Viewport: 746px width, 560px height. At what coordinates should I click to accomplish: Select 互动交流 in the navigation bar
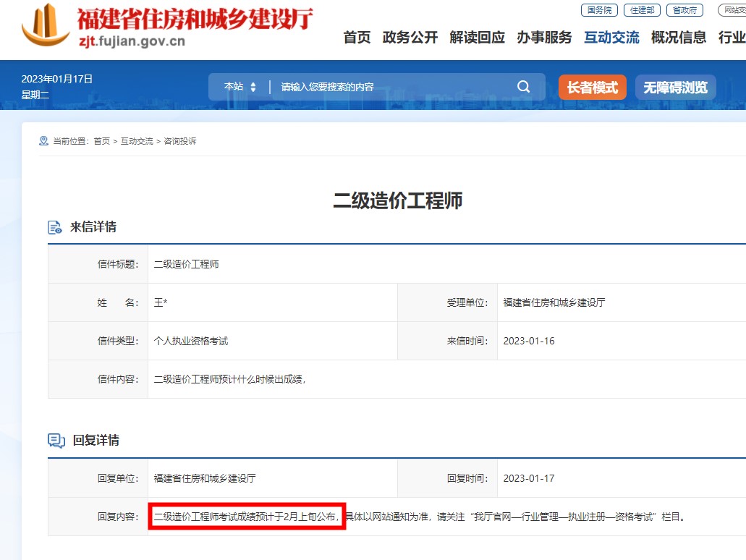(x=611, y=38)
